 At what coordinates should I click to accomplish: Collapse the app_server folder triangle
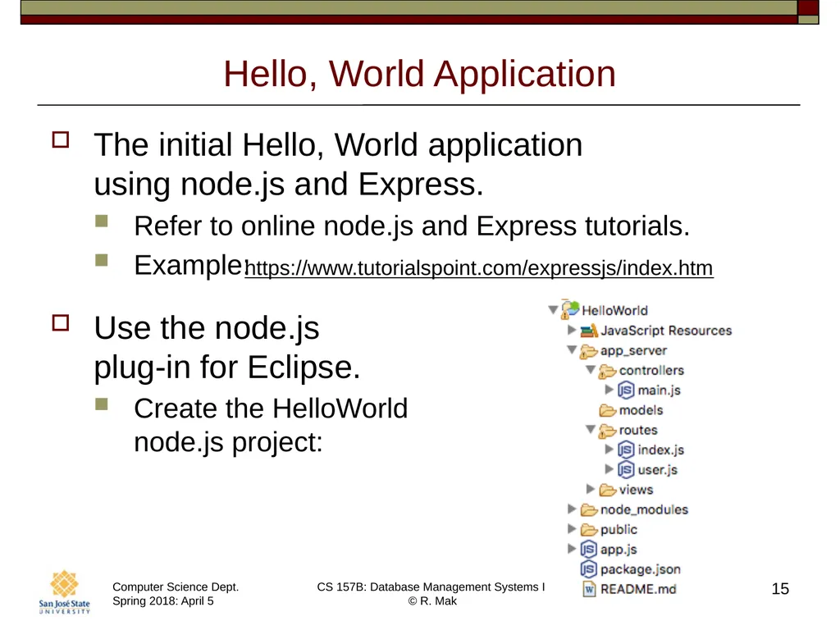pos(572,349)
